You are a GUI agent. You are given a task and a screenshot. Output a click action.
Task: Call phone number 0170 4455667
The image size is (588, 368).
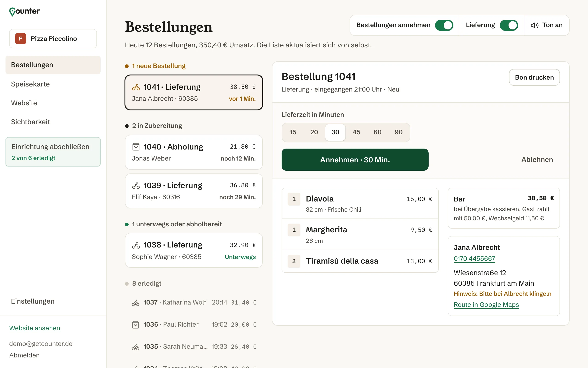coord(474,259)
